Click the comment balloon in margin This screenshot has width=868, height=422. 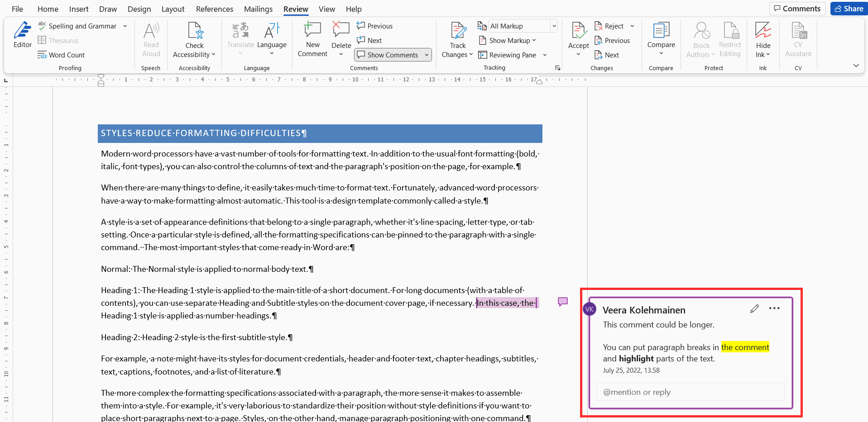[x=563, y=302]
